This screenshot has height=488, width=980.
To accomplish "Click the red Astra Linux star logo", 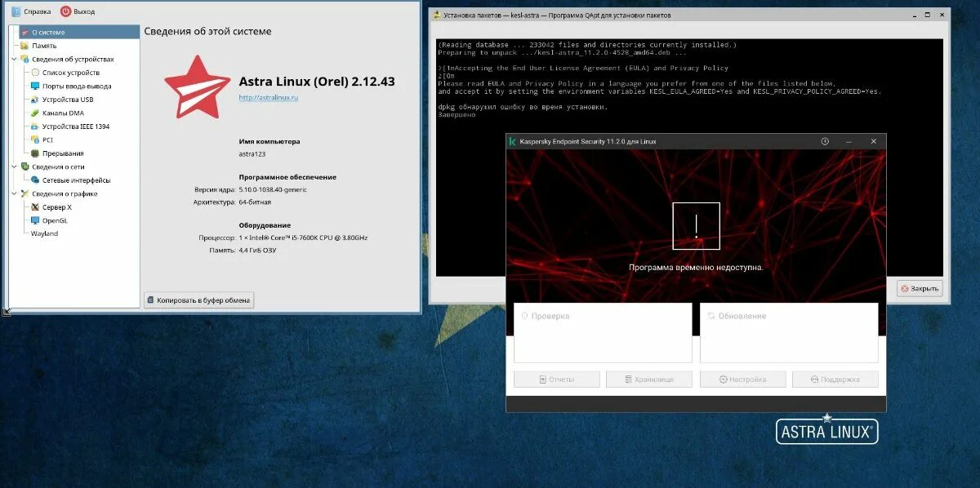I will point(197,87).
